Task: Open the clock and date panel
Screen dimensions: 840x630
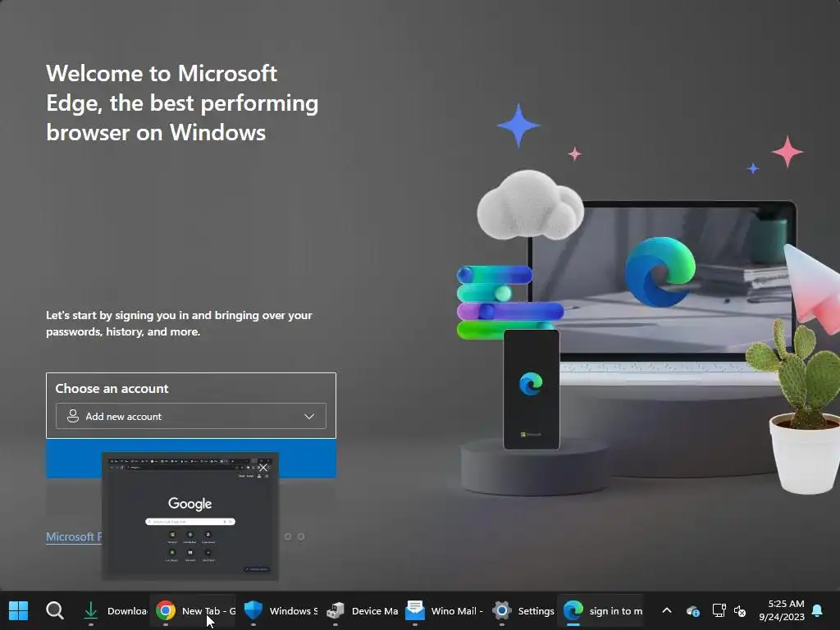Action: coord(782,610)
